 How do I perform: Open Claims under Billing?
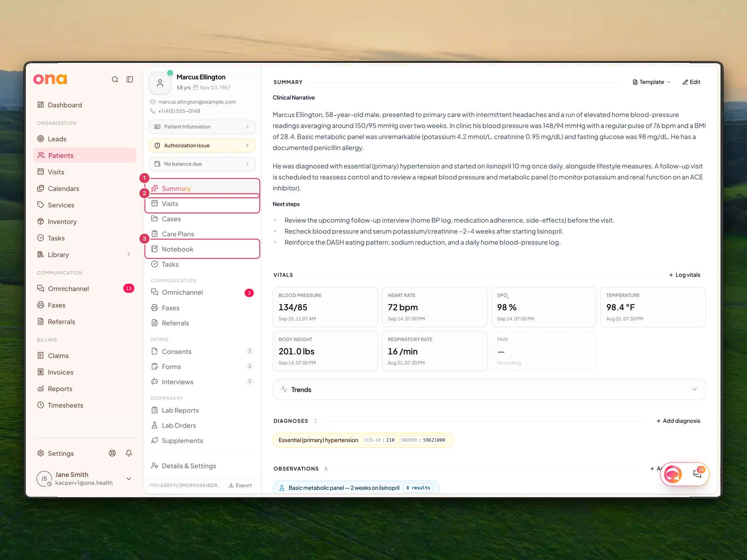(85, 355)
